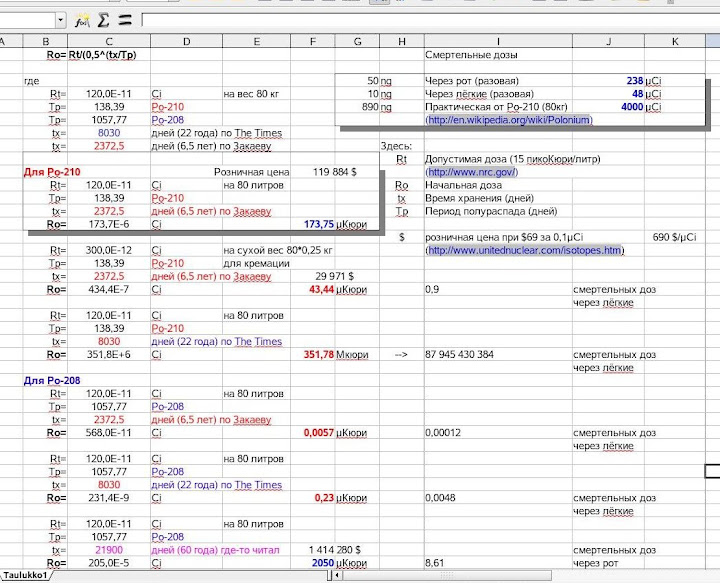Screen dimensions: 720x583
Task: Open the Function Wizard icon
Action: (84, 19)
